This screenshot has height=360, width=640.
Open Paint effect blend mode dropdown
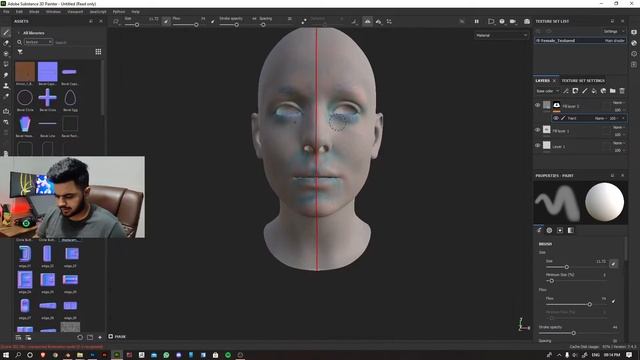coord(600,118)
